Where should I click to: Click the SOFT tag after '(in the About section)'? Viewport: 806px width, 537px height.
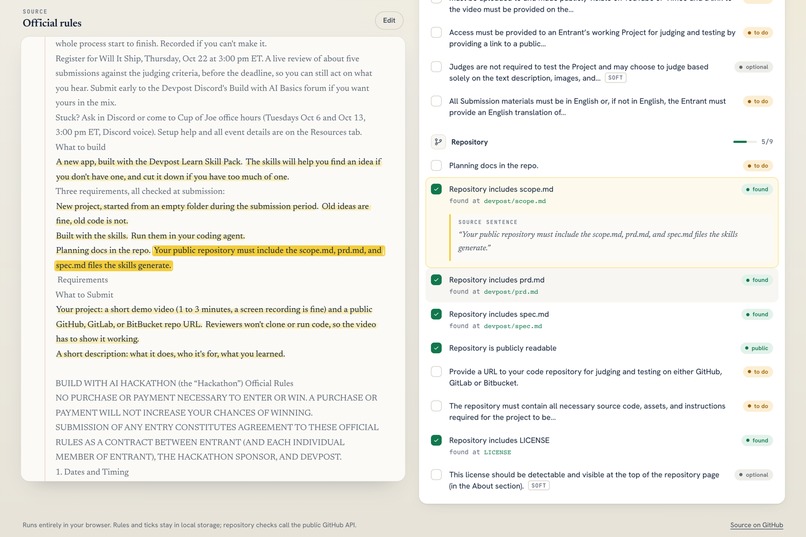tap(538, 486)
